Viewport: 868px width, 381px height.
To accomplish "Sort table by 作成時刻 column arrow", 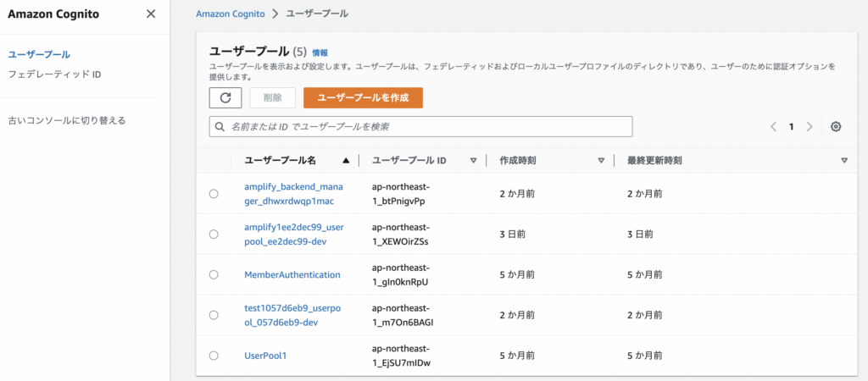I will (x=601, y=161).
